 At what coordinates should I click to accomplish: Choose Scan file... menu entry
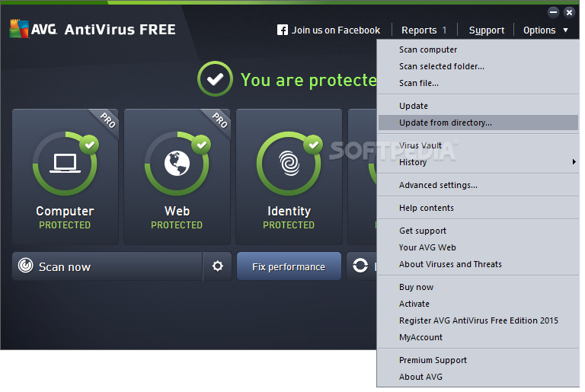coord(478,83)
